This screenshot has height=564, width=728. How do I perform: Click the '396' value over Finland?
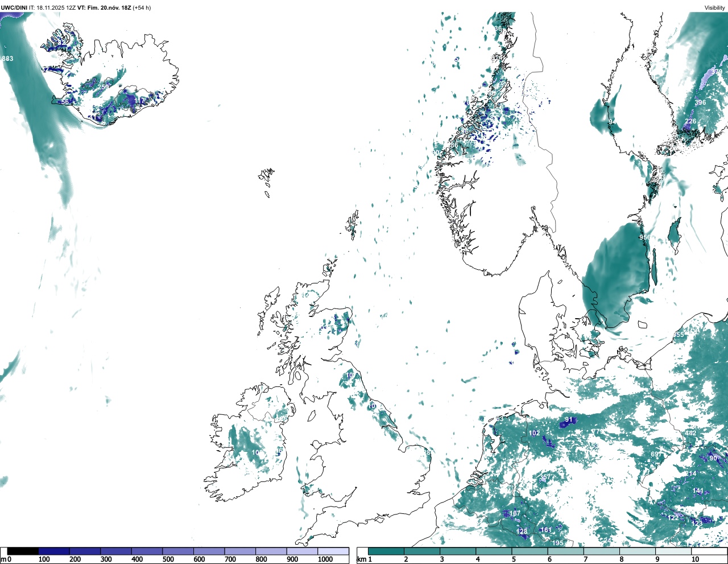[700, 103]
